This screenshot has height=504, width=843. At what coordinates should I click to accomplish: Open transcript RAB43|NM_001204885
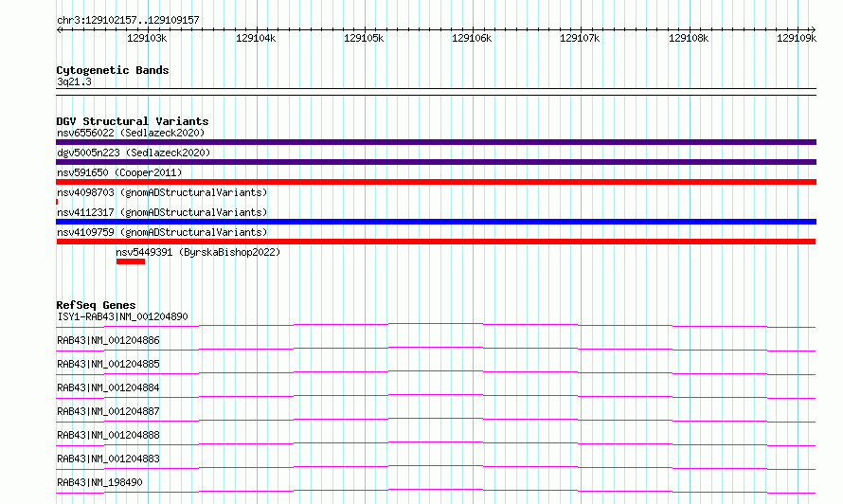tap(108, 364)
